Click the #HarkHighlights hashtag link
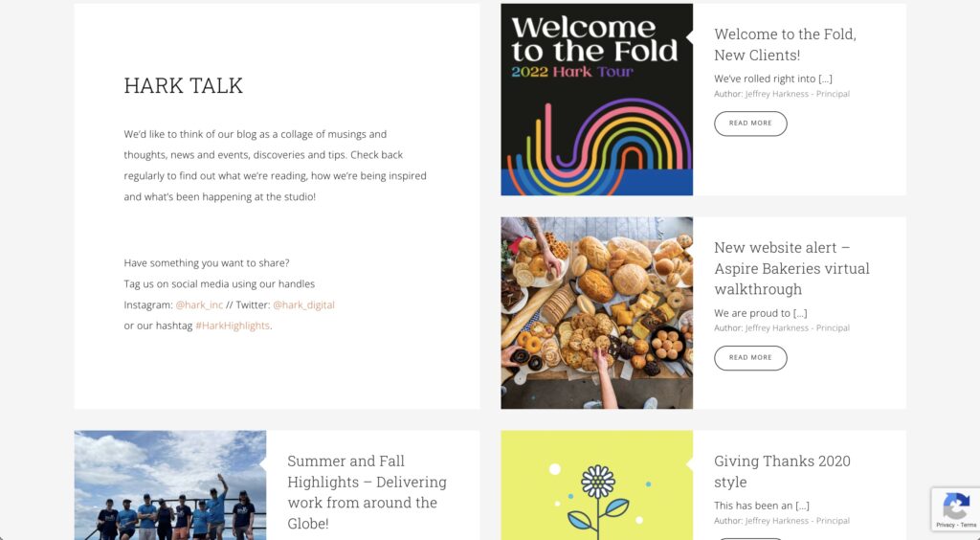 [233, 326]
